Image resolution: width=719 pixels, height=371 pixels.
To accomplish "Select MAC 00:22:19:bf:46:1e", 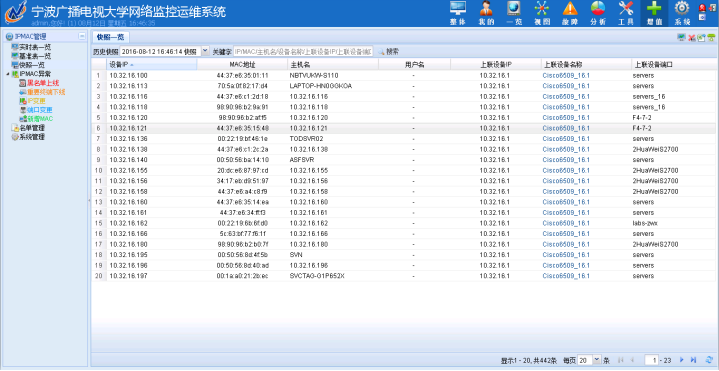I will tap(243, 138).
